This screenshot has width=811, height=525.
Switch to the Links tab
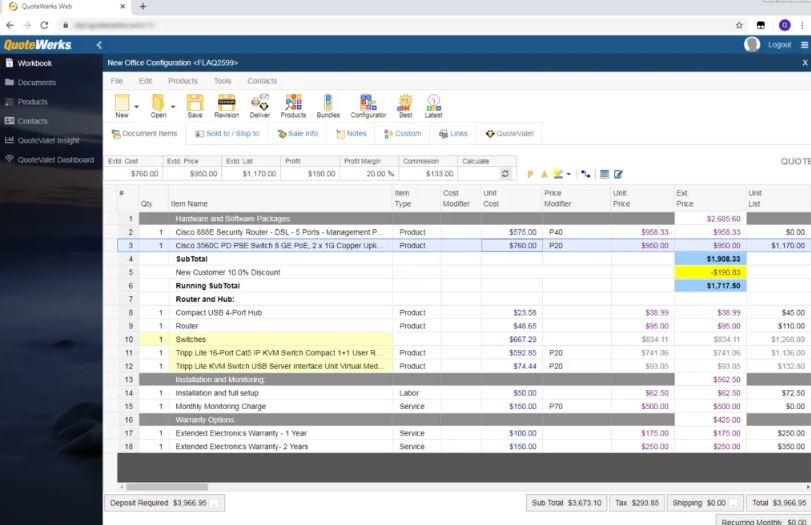click(x=453, y=133)
